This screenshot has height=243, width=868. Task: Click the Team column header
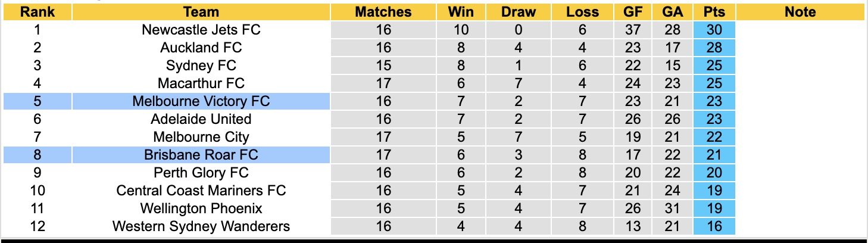pyautogui.click(x=201, y=12)
